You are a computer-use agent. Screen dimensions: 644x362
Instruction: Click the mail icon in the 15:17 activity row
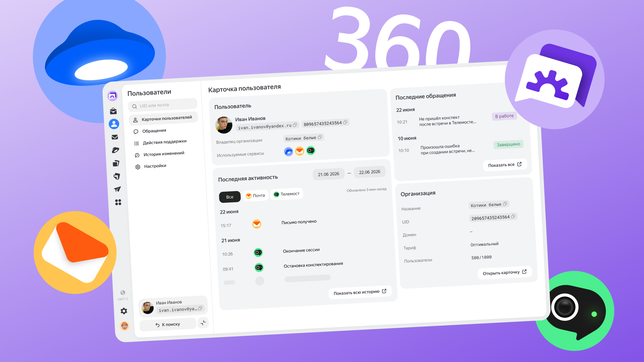tap(257, 224)
